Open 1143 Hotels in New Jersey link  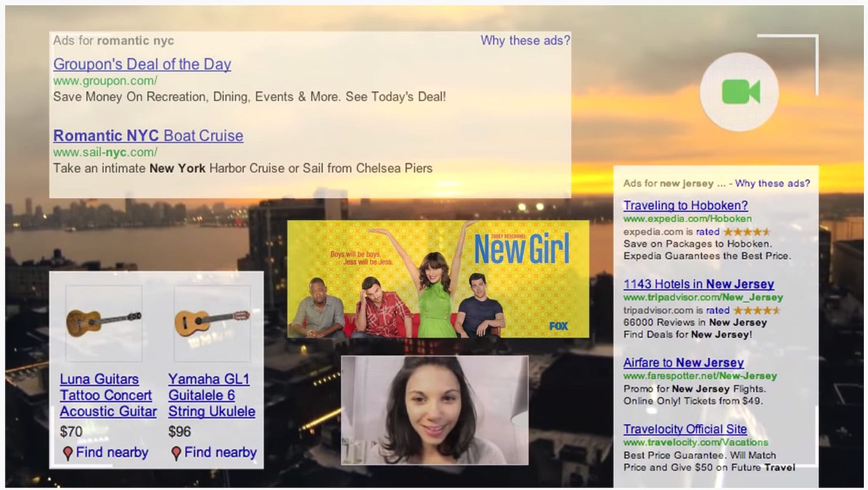click(x=699, y=284)
